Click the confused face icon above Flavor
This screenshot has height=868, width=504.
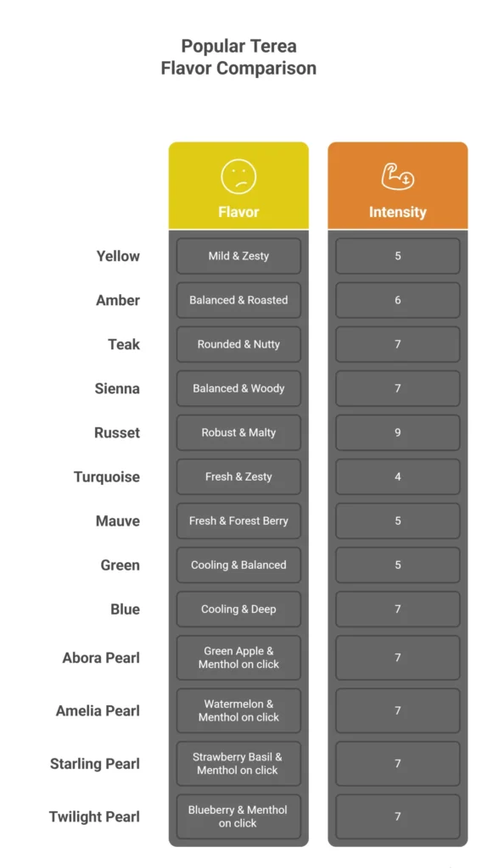click(238, 176)
